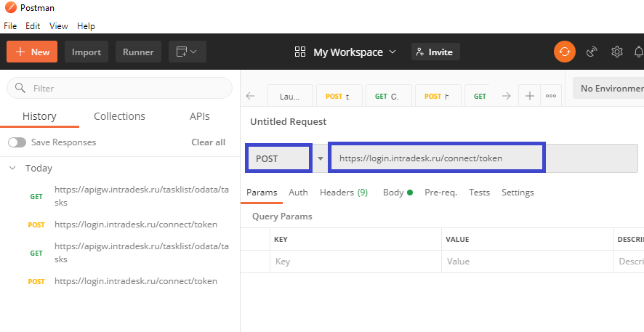Click the Postman logo in title bar
Screen dimensions: 644x332
(11, 7)
